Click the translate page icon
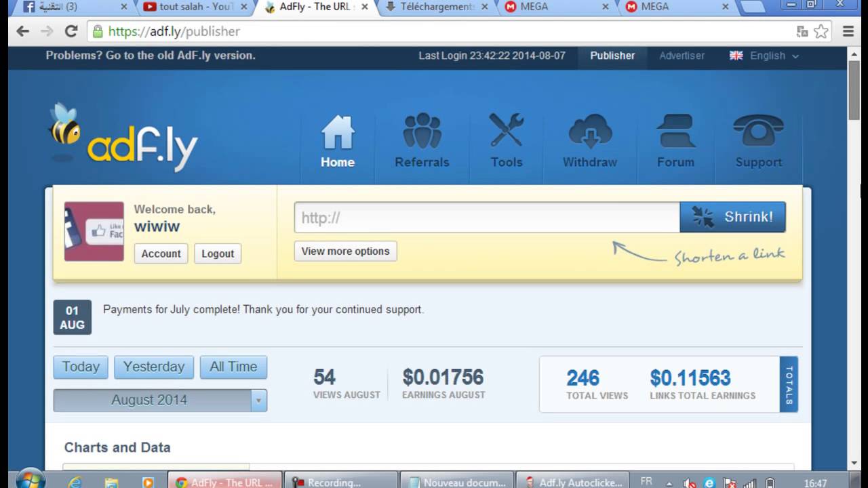Image resolution: width=868 pixels, height=488 pixels. click(802, 31)
